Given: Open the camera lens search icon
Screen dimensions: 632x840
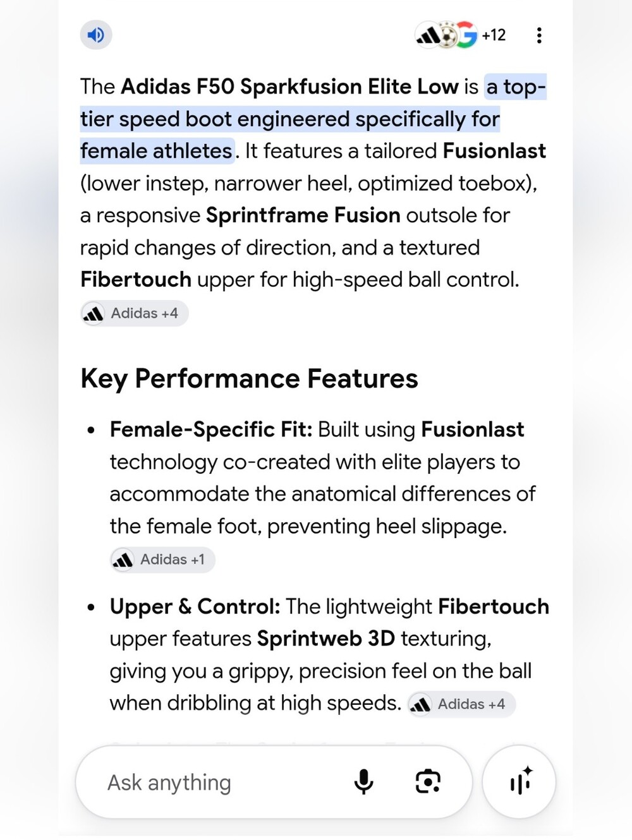Looking at the screenshot, I should click(428, 782).
